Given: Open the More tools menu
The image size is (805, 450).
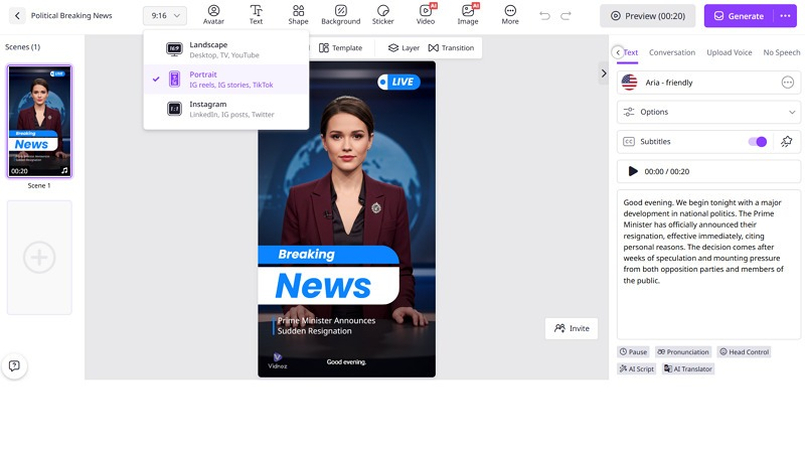Looking at the screenshot, I should (510, 15).
